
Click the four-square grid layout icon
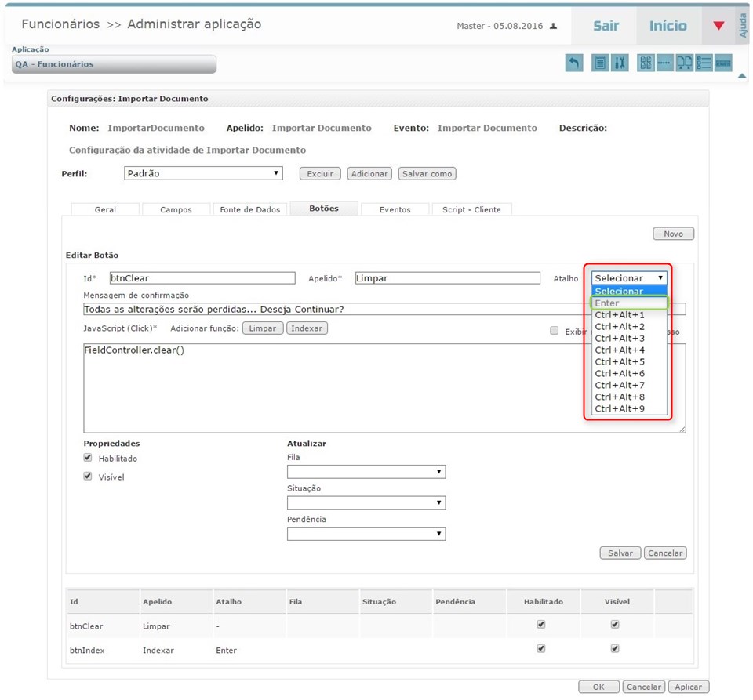tap(646, 63)
